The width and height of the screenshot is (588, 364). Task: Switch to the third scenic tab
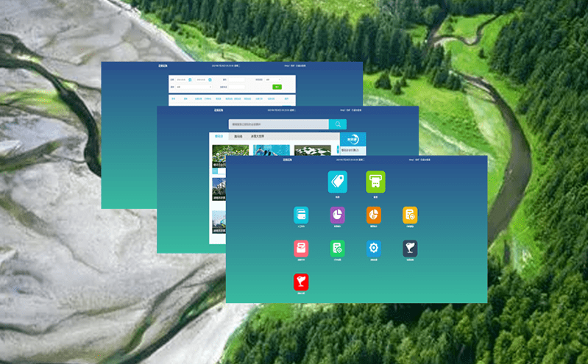pos(257,136)
